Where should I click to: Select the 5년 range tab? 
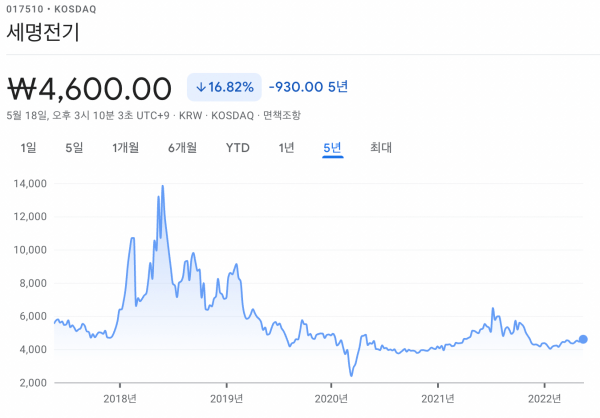click(x=332, y=148)
